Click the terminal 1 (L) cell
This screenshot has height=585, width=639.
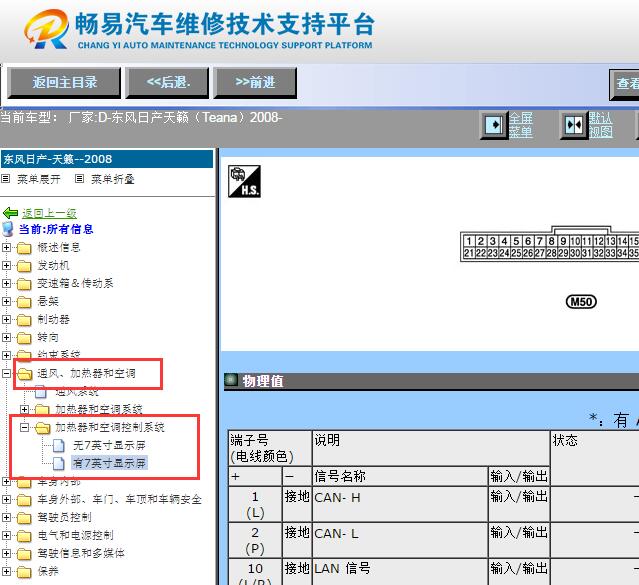pyautogui.click(x=255, y=504)
